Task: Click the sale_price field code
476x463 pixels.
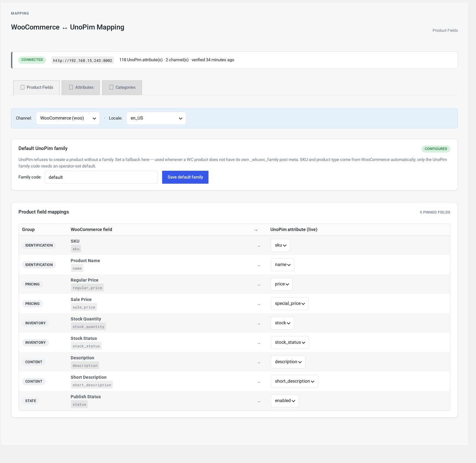Action: pos(84,307)
